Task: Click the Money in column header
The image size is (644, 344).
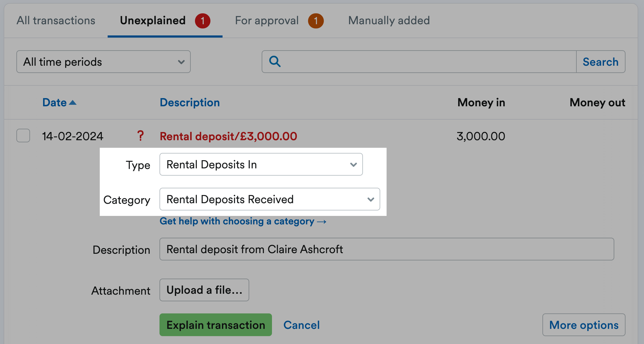Action: tap(481, 103)
